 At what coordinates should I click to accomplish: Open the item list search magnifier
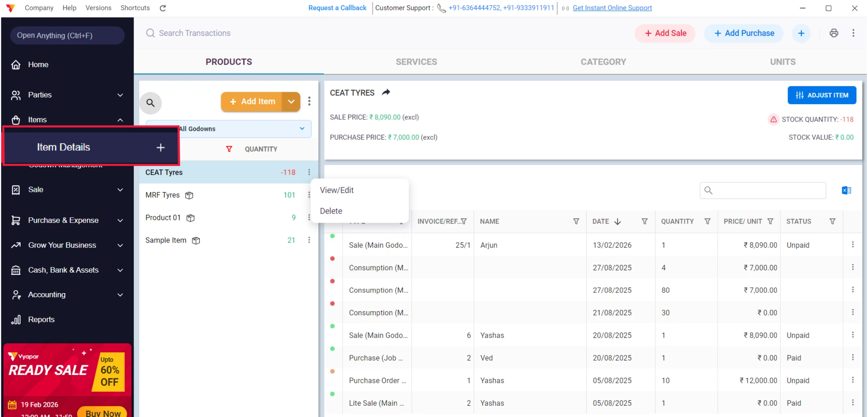pyautogui.click(x=151, y=102)
